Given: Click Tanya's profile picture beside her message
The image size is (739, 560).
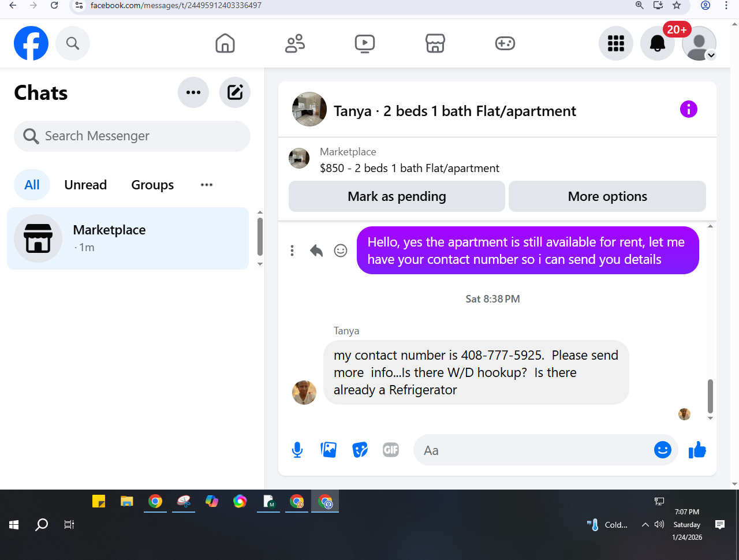Looking at the screenshot, I should pos(304,393).
